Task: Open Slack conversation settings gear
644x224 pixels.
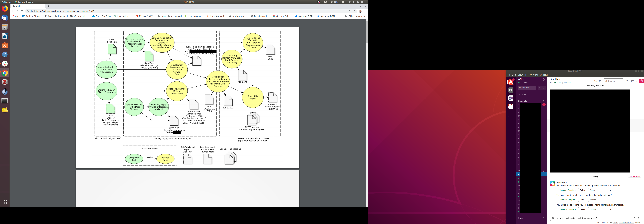Action: coord(600,81)
